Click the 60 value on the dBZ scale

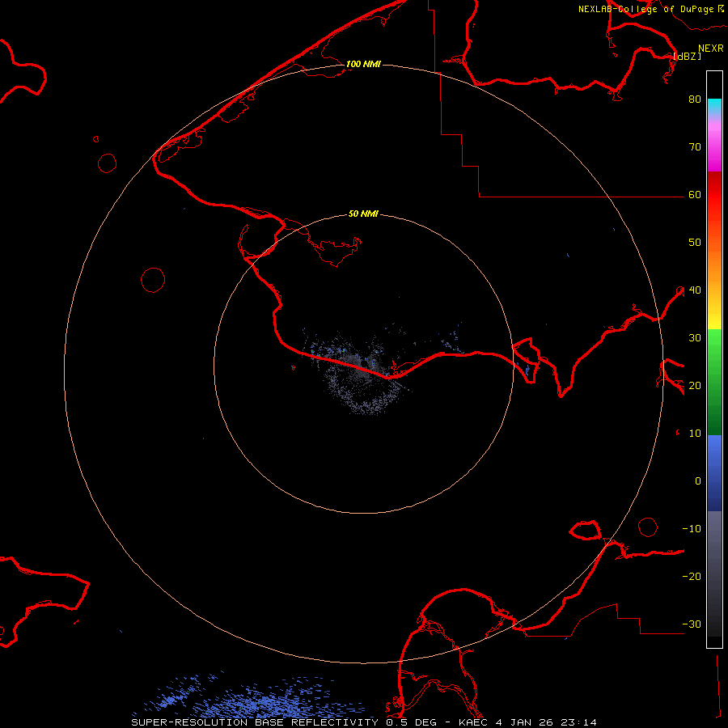(x=695, y=195)
